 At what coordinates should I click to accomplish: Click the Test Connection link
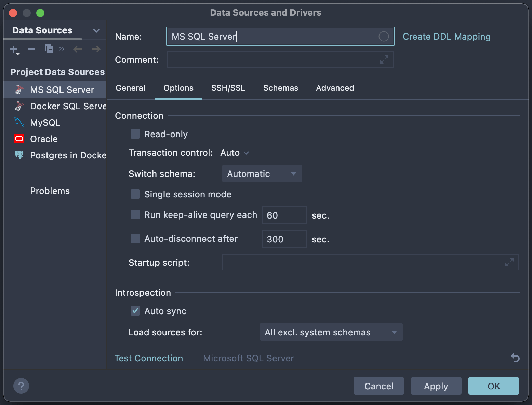(148, 358)
